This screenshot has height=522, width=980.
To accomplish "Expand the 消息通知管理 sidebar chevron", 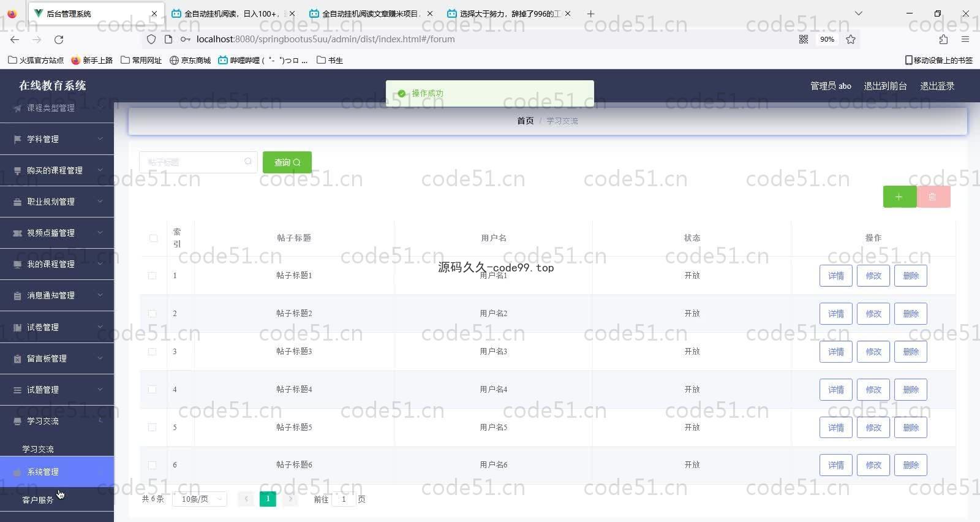I will pyautogui.click(x=100, y=295).
